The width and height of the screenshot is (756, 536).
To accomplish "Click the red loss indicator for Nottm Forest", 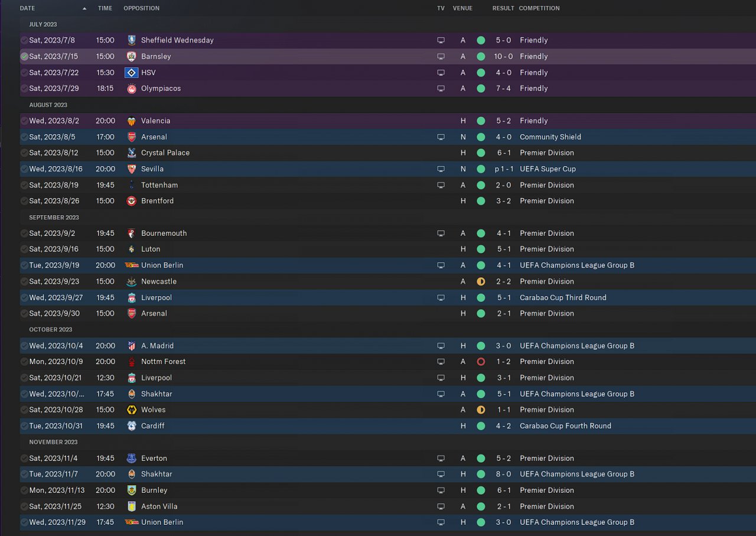I will [x=481, y=362].
